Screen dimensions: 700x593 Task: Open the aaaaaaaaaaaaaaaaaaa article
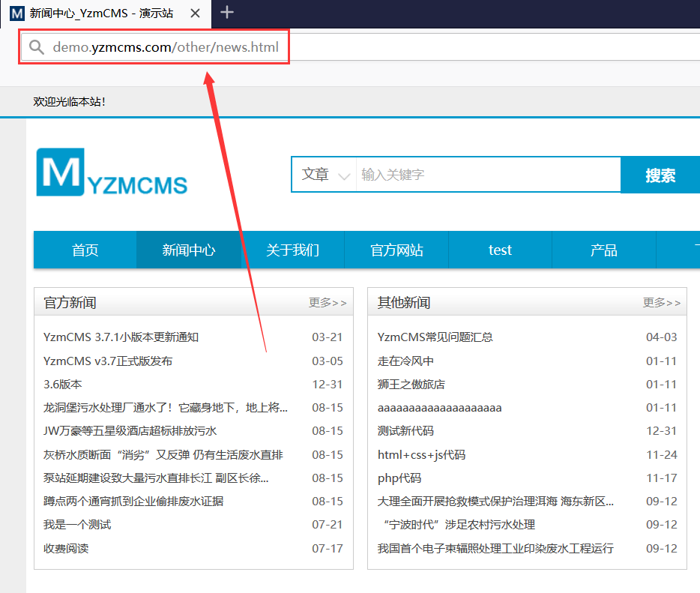(440, 408)
